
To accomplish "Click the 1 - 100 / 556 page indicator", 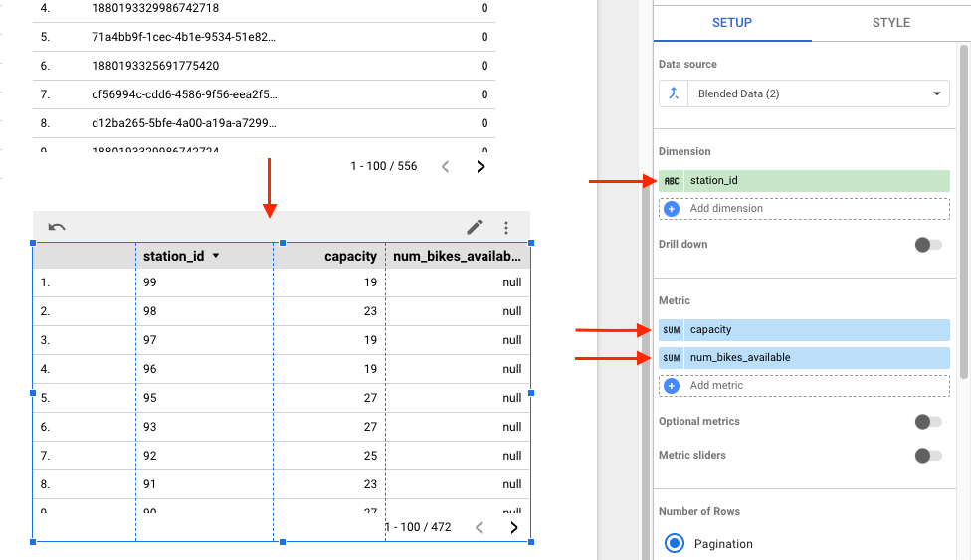I will (x=384, y=166).
